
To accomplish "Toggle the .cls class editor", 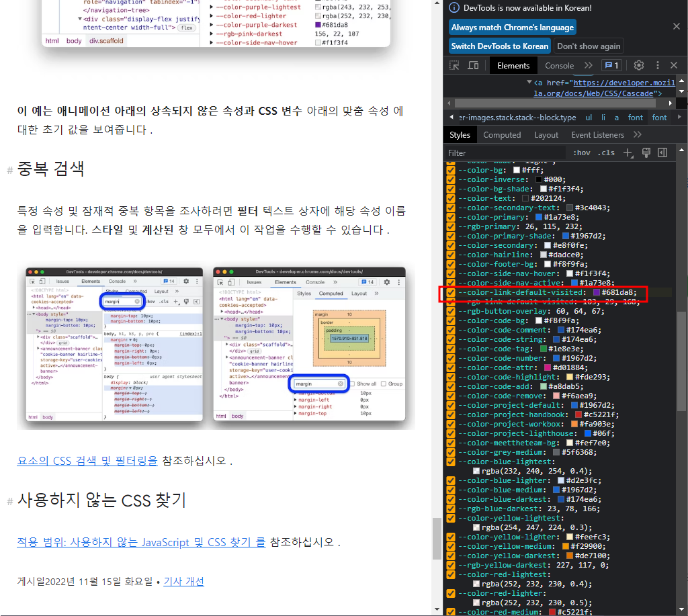I will (606, 152).
